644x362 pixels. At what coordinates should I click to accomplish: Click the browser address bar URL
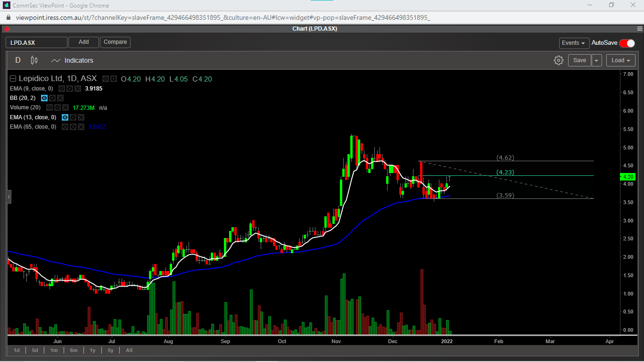pyautogui.click(x=223, y=17)
